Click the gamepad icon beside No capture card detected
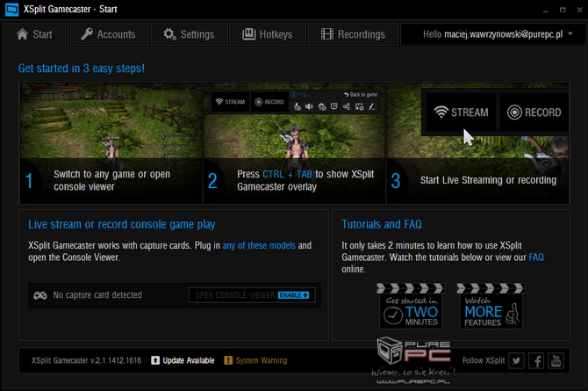Screen dimensions: 588x391 click(40, 295)
